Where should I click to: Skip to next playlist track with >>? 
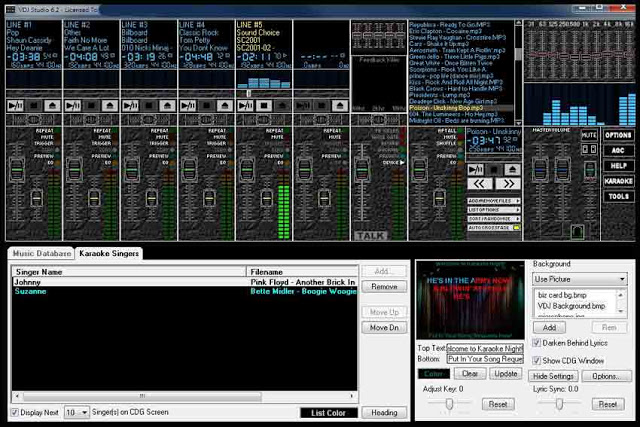508,184
